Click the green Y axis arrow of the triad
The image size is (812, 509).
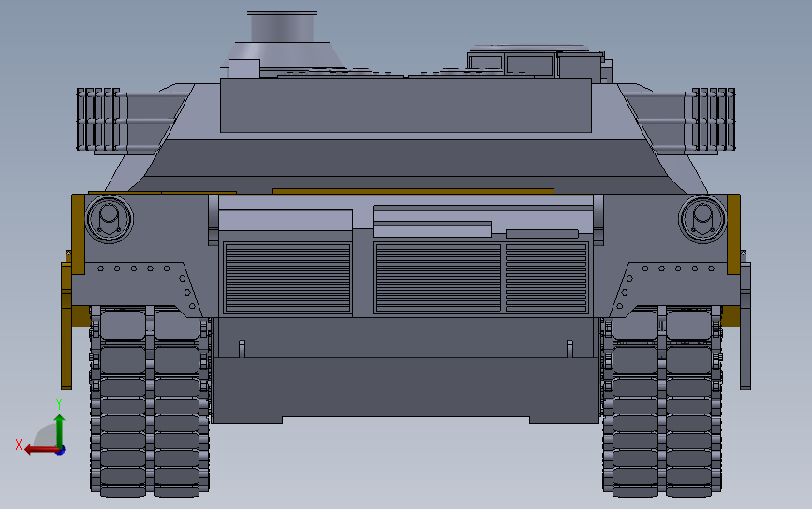[x=60, y=429]
